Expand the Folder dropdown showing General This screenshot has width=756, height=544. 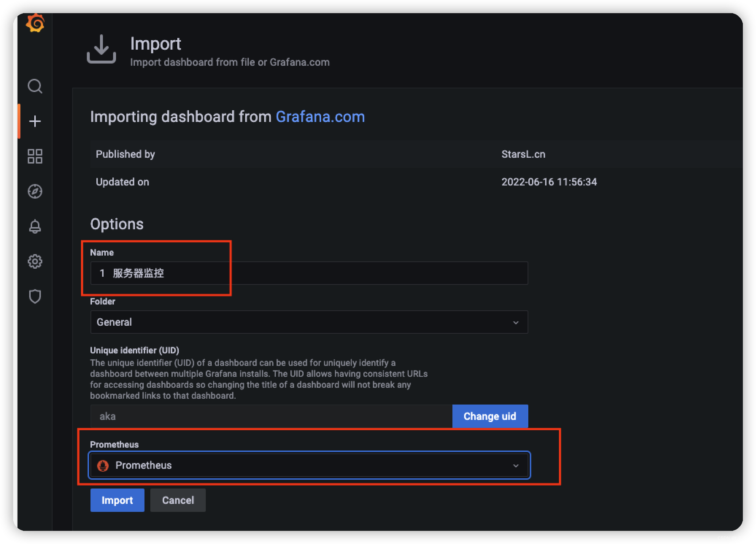(309, 322)
